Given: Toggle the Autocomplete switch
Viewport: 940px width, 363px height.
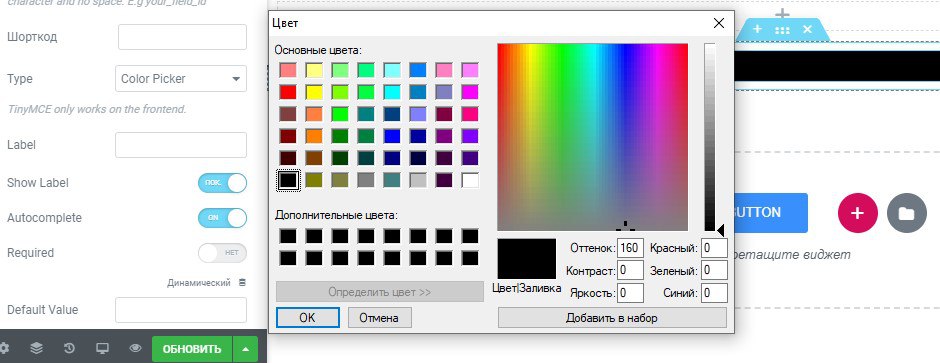Looking at the screenshot, I should pyautogui.click(x=222, y=217).
